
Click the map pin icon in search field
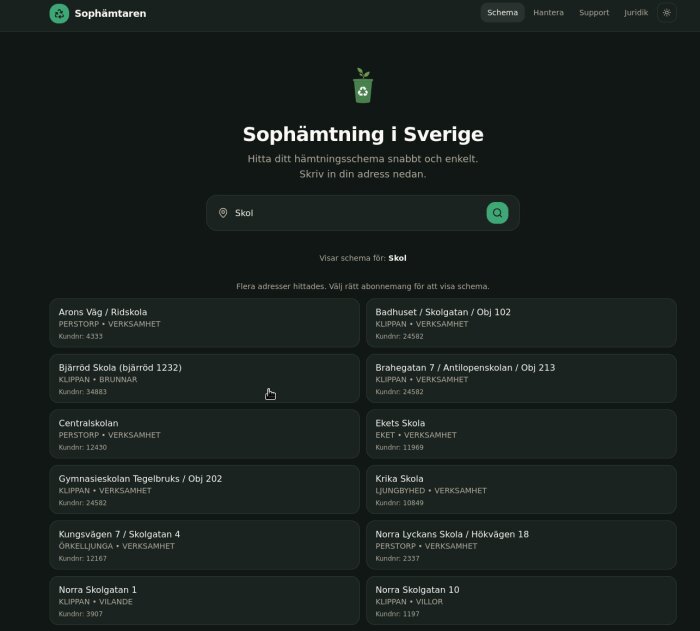(223, 213)
